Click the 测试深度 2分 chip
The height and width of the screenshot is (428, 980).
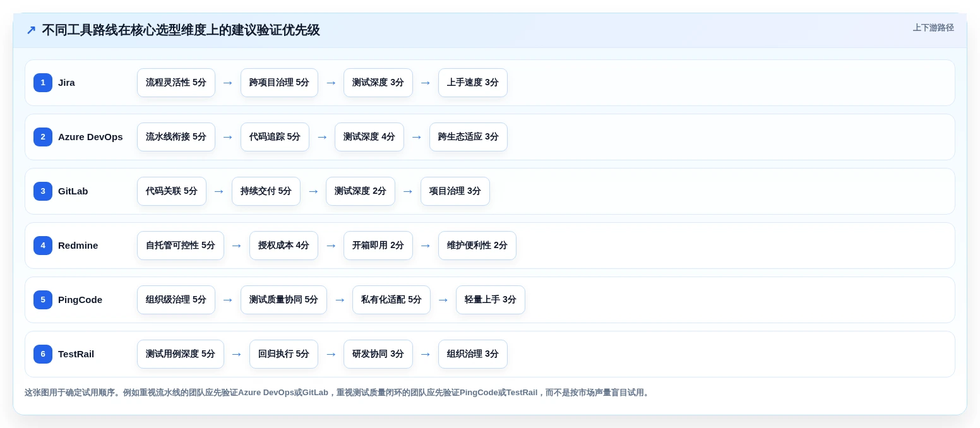pos(361,191)
